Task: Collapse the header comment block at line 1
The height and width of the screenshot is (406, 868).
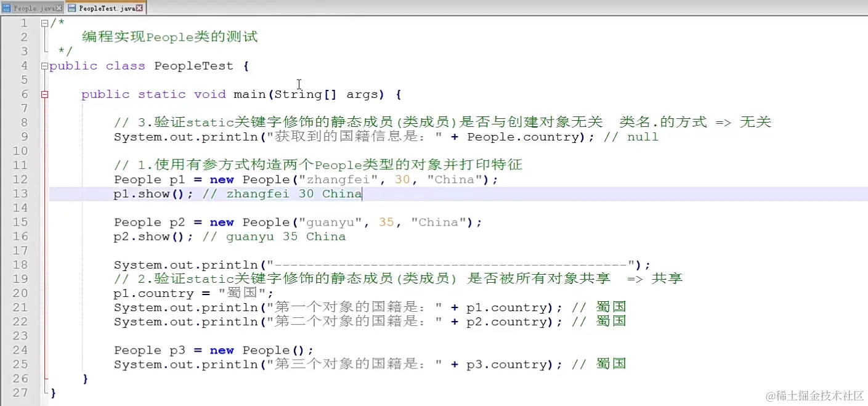Action: coord(44,22)
